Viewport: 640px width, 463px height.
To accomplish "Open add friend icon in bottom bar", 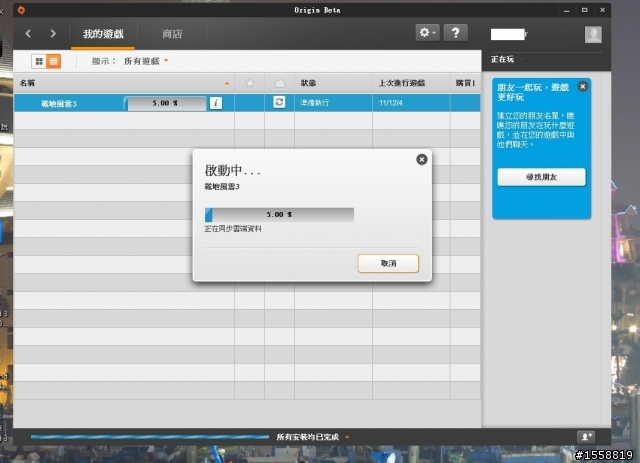I will [x=586, y=437].
